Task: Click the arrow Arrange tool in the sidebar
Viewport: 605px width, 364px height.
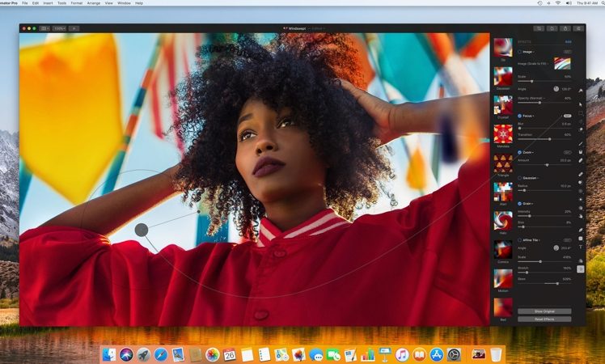Action: [x=581, y=104]
